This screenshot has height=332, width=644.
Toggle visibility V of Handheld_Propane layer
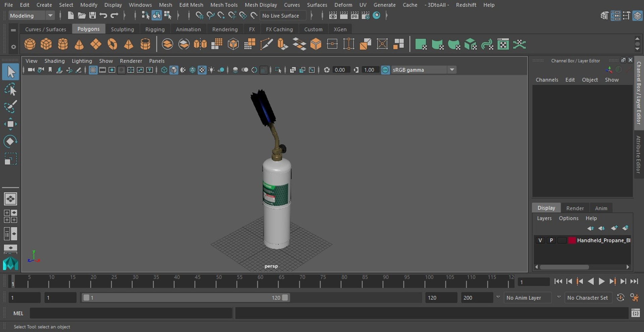pyautogui.click(x=540, y=240)
